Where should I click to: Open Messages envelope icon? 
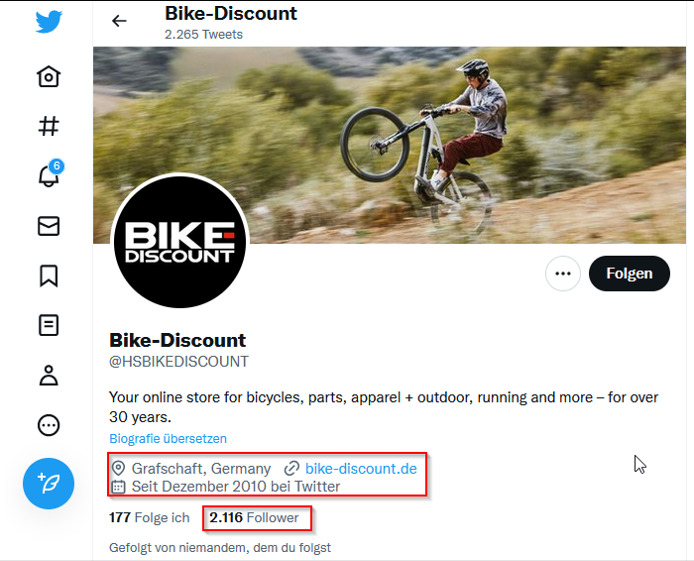pyautogui.click(x=48, y=226)
